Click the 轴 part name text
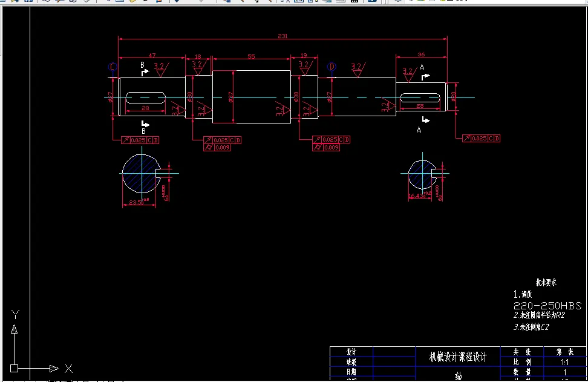This screenshot has height=382, width=588. click(459, 376)
